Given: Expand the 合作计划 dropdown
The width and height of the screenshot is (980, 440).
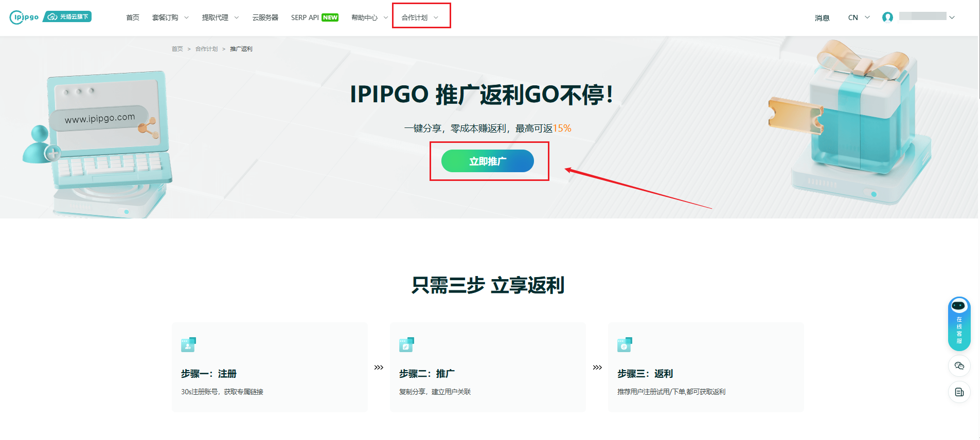Looking at the screenshot, I should click(x=420, y=17).
